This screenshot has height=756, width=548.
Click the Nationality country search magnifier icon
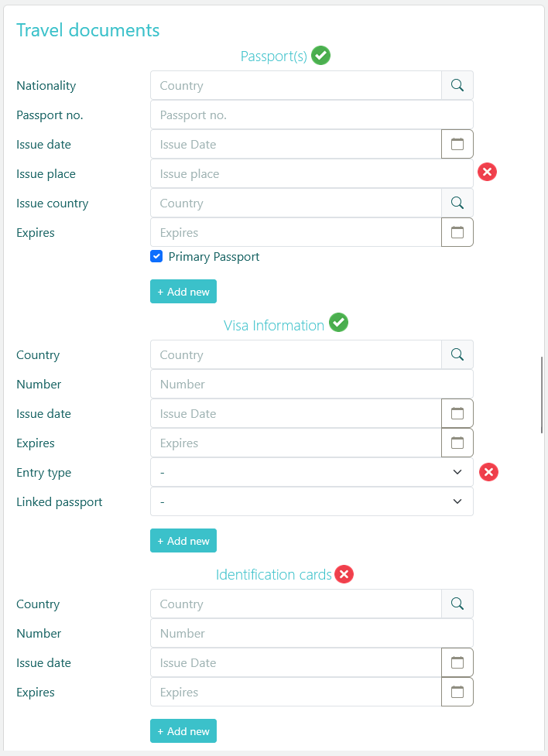tap(457, 86)
